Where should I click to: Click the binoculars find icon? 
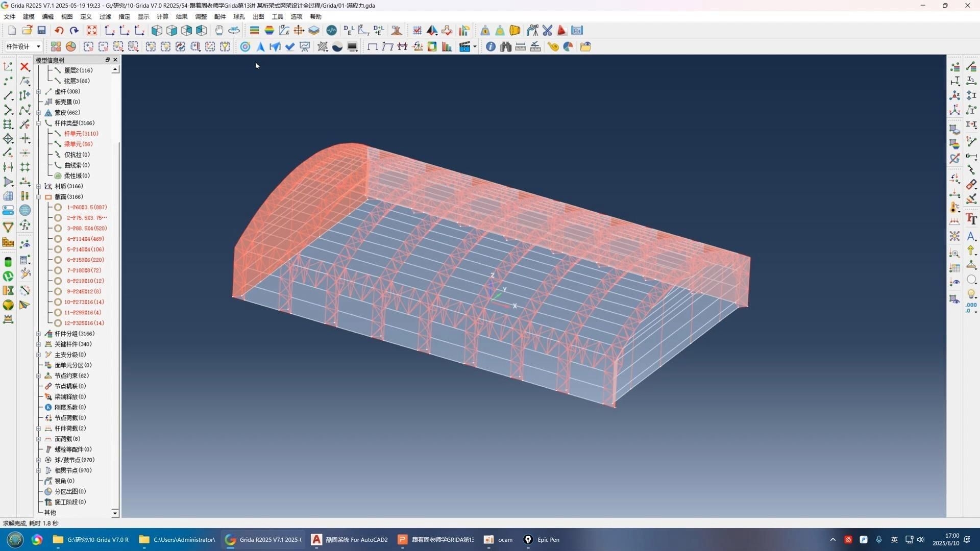(505, 47)
